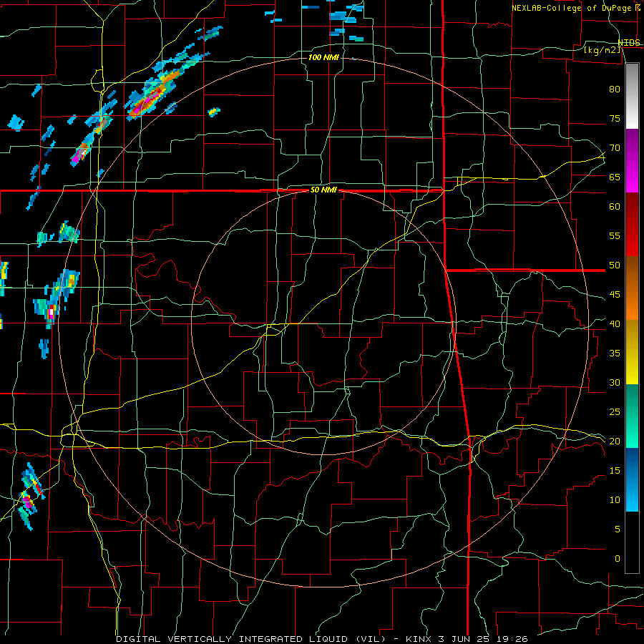Viewport: 644px width, 644px height.
Task: Click the 30 value on the VIL scale
Action: click(615, 383)
